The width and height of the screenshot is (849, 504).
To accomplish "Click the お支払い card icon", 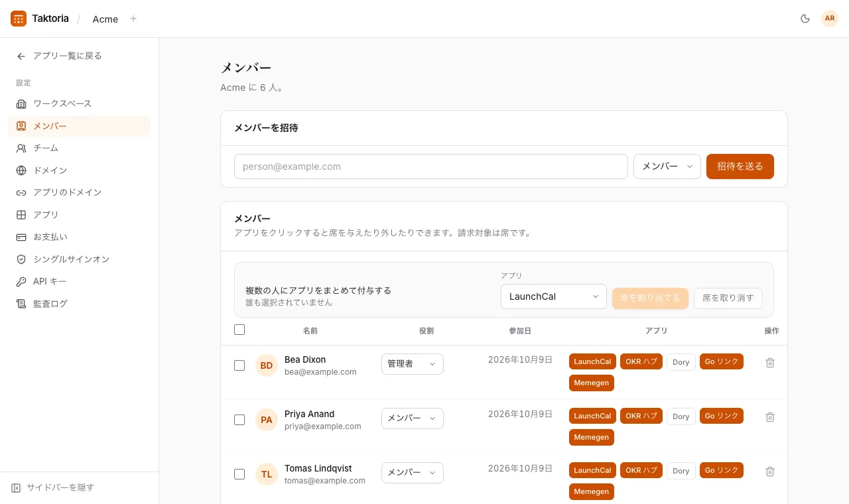I will click(x=21, y=237).
